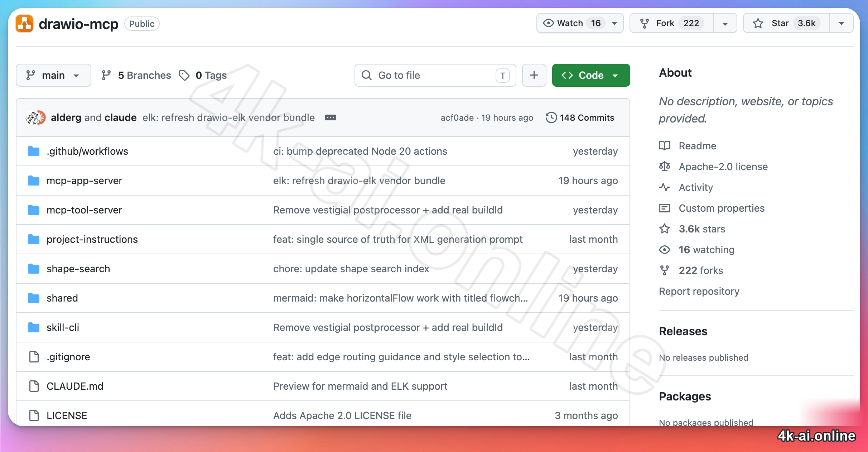
Task: Open the CLAUDE.md file name
Action: (x=75, y=386)
